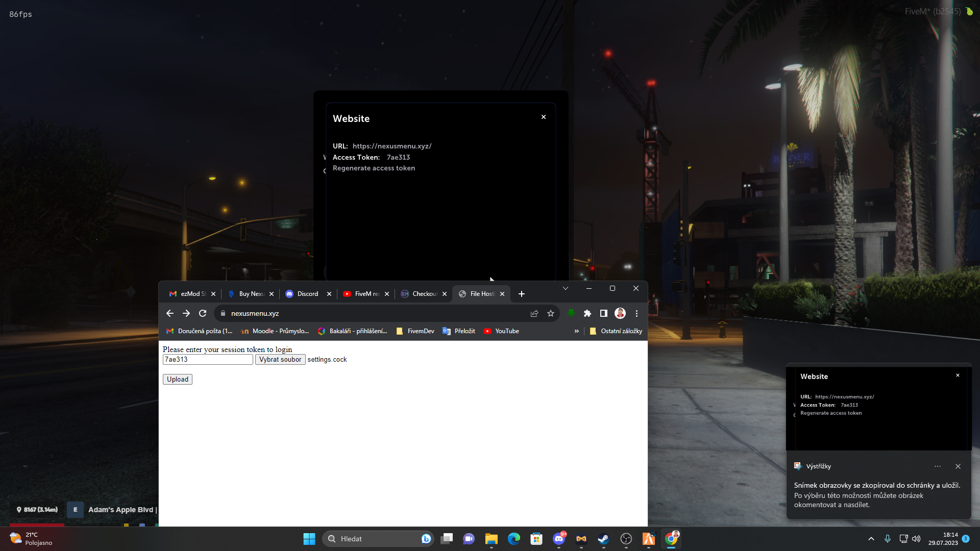Open new tab with plus button

tap(521, 294)
